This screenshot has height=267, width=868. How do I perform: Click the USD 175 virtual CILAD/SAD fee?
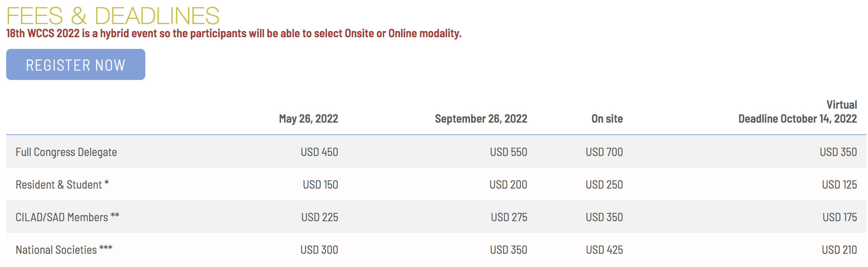pos(840,217)
